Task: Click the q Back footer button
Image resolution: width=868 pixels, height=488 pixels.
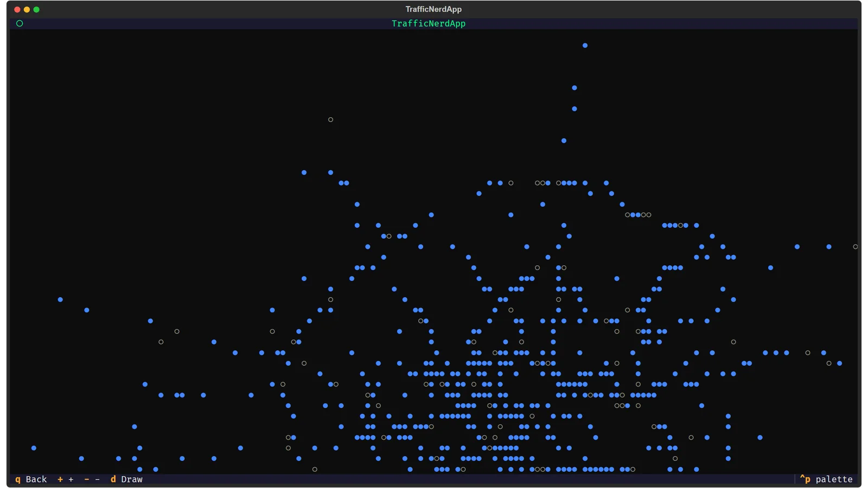Action: [x=31, y=479]
